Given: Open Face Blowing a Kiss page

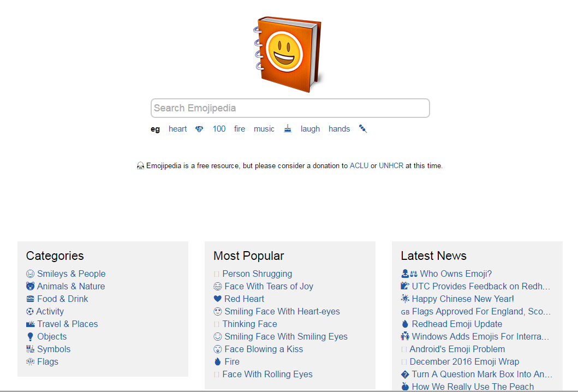Looking at the screenshot, I should coord(264,349).
